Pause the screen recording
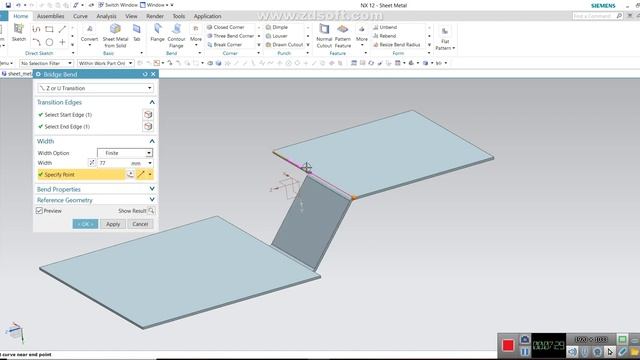This screenshot has width=640, height=360. point(525,351)
